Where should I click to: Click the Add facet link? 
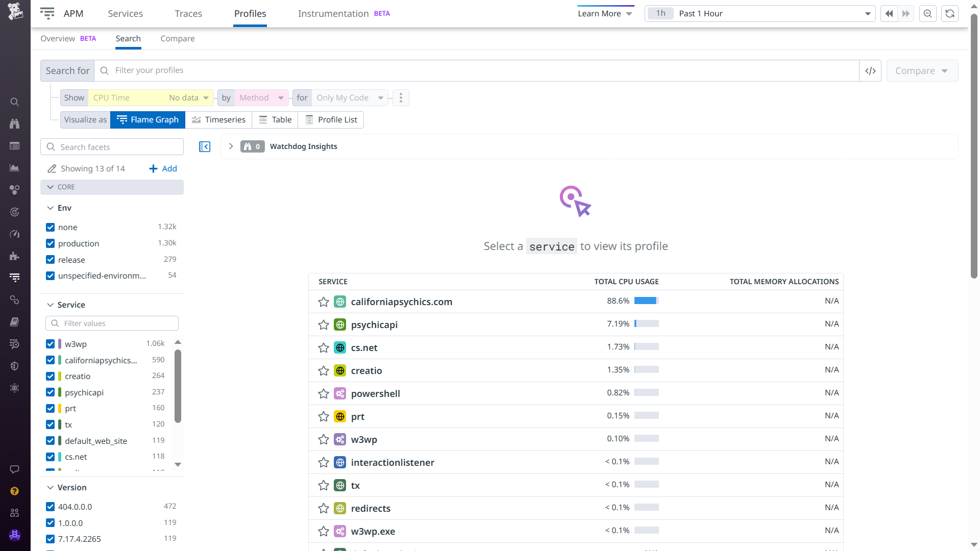[x=163, y=169]
